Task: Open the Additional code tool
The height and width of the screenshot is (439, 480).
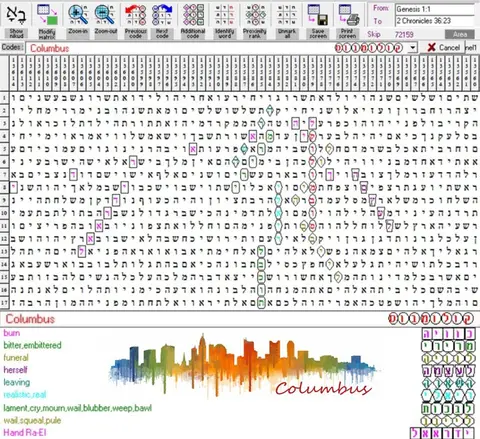Action: pyautogui.click(x=193, y=21)
